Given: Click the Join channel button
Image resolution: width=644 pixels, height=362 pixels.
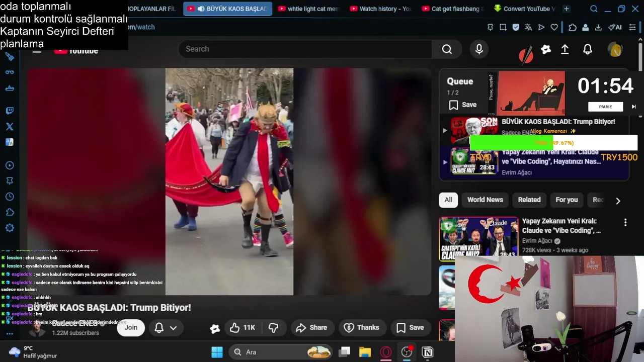Looking at the screenshot, I should pyautogui.click(x=131, y=328).
